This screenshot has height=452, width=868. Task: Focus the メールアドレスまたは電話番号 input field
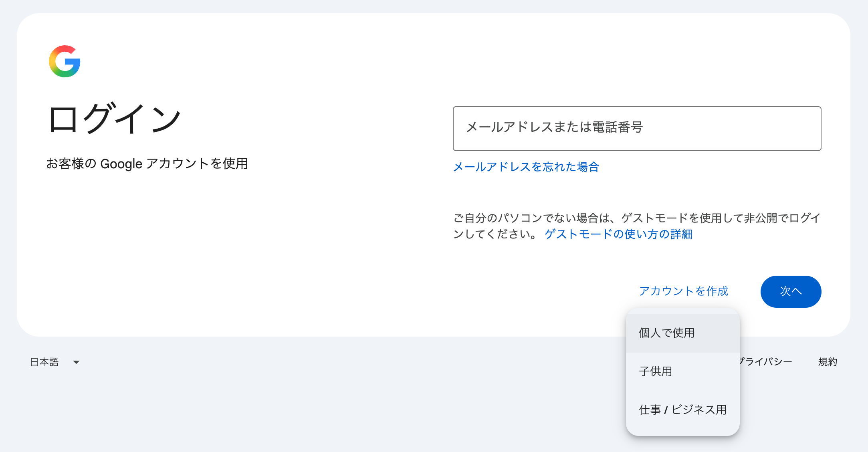point(637,128)
